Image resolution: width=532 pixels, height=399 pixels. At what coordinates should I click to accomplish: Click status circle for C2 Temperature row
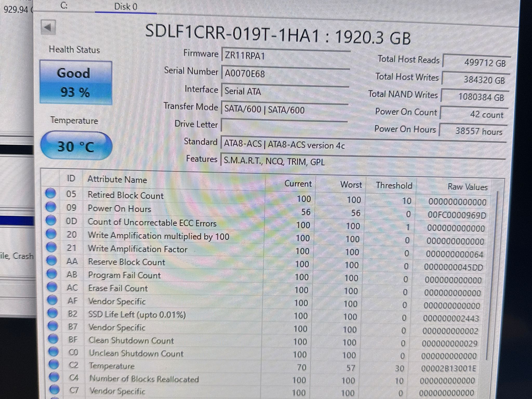[54, 364]
